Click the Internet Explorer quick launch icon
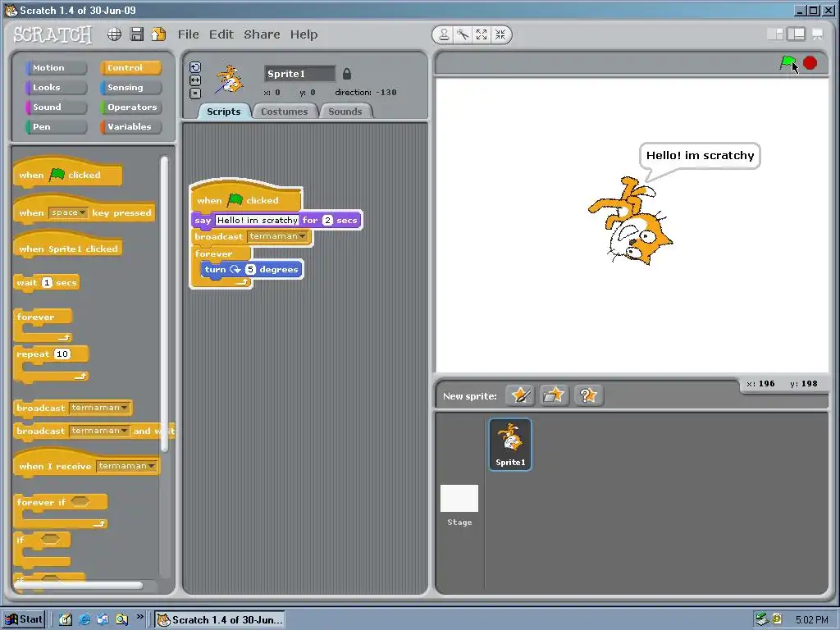 pos(84,620)
